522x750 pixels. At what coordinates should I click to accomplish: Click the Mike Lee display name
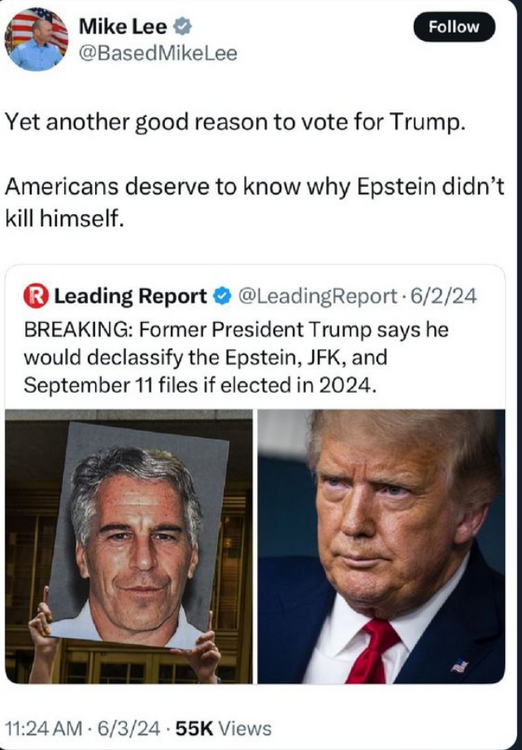[x=123, y=27]
